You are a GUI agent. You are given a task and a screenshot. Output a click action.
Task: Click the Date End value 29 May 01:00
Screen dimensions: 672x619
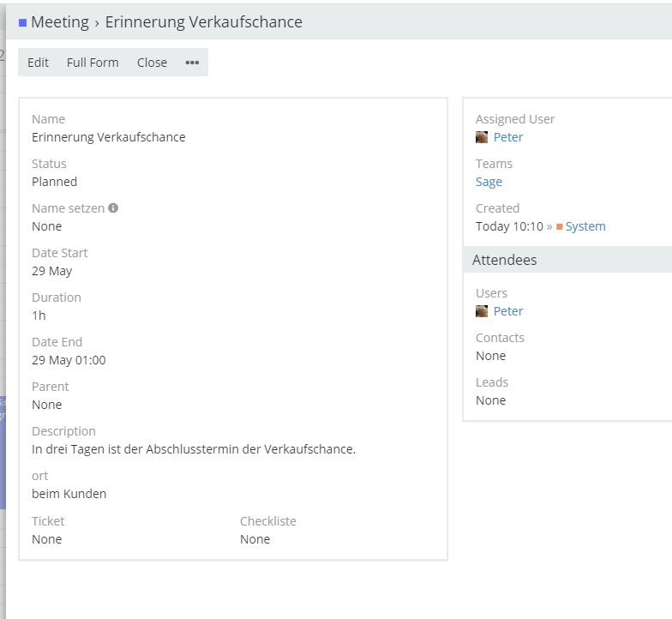coord(69,360)
